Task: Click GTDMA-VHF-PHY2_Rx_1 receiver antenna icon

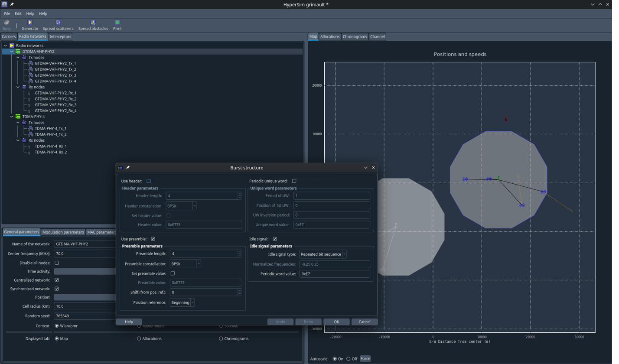Action: pos(29,93)
